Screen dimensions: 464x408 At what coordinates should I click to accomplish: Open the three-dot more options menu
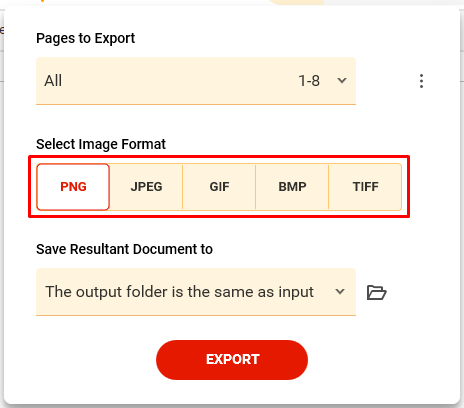pyautogui.click(x=421, y=81)
